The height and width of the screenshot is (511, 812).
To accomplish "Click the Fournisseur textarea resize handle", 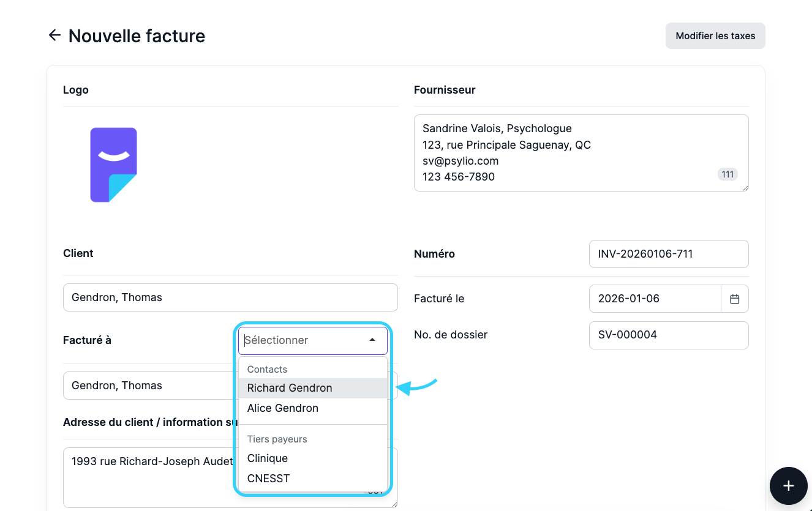I will (x=745, y=188).
